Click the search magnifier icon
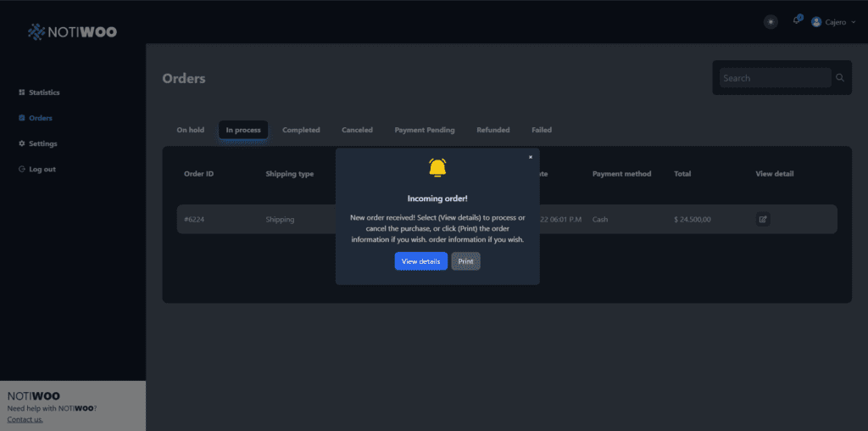Screen dimensions: 868x431 pos(840,77)
